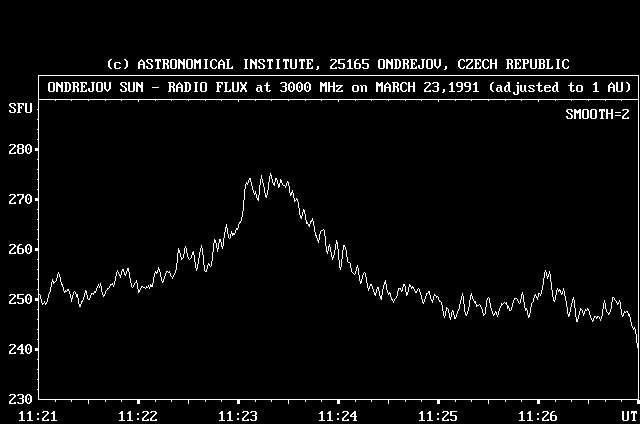The height and width of the screenshot is (424, 640).
Task: Select the 270 value on y-axis
Action: [x=21, y=200]
